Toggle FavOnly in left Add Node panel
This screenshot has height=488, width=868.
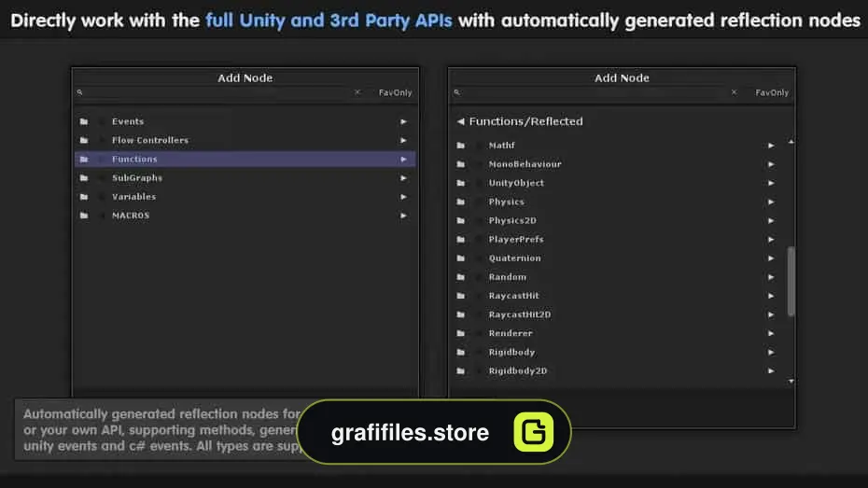point(395,93)
